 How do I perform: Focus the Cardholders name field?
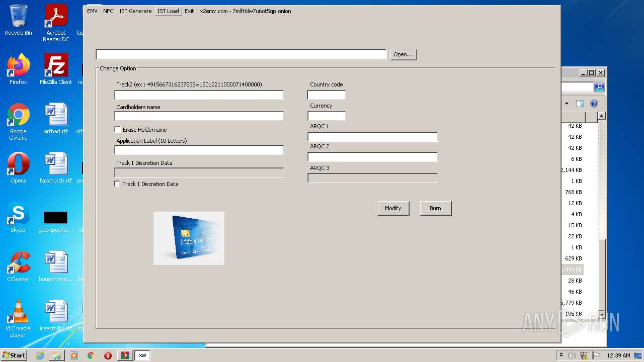pos(199,116)
